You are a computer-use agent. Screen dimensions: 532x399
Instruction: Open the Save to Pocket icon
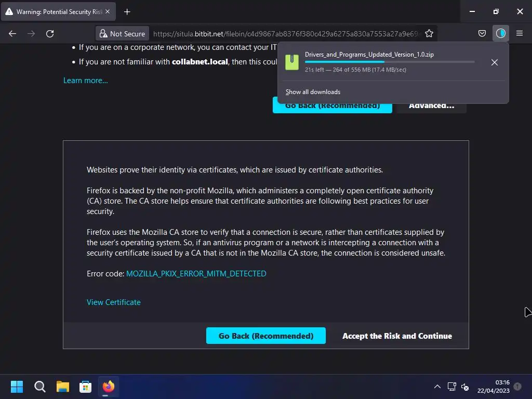(x=482, y=33)
